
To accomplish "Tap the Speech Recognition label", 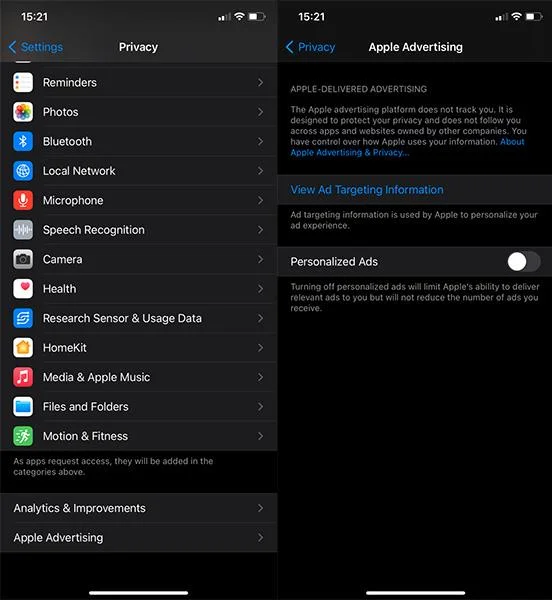I will 94,230.
